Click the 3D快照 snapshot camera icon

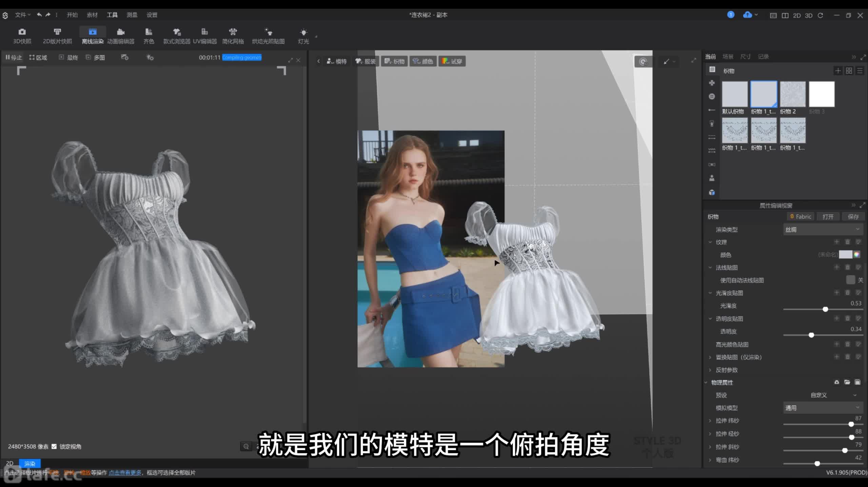[x=22, y=32]
